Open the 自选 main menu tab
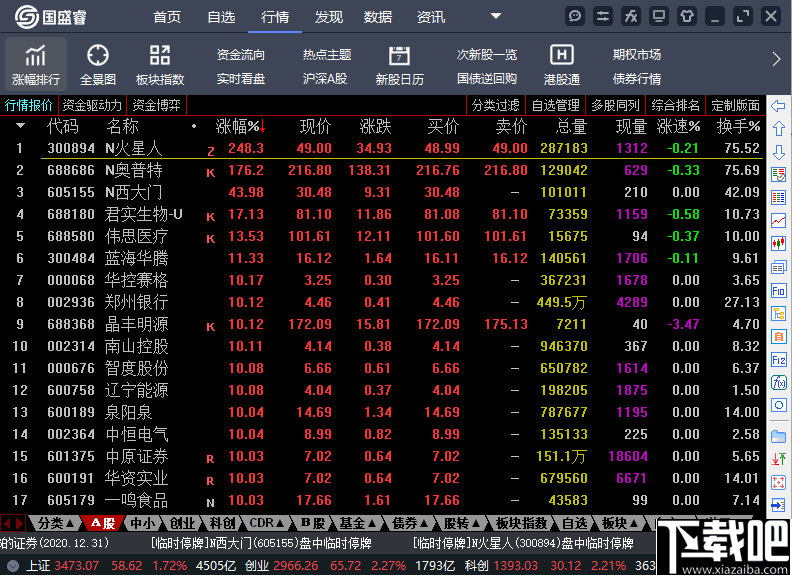This screenshot has width=792, height=575. pos(221,17)
